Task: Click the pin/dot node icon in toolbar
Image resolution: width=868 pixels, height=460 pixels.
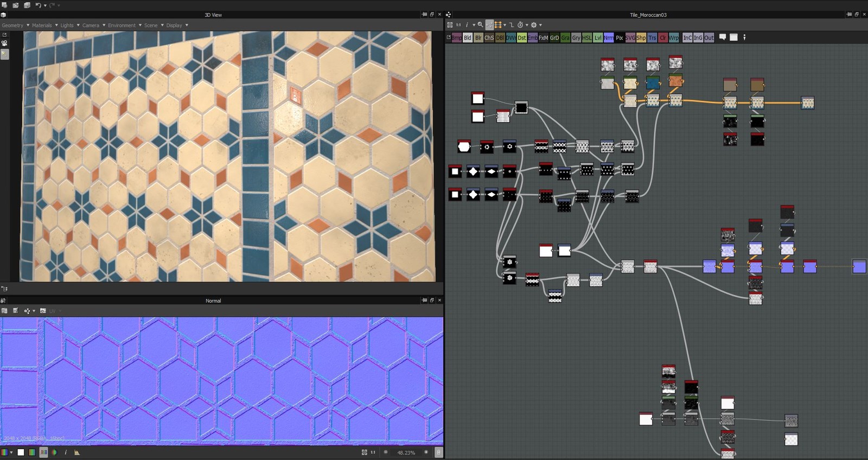Action: 744,37
